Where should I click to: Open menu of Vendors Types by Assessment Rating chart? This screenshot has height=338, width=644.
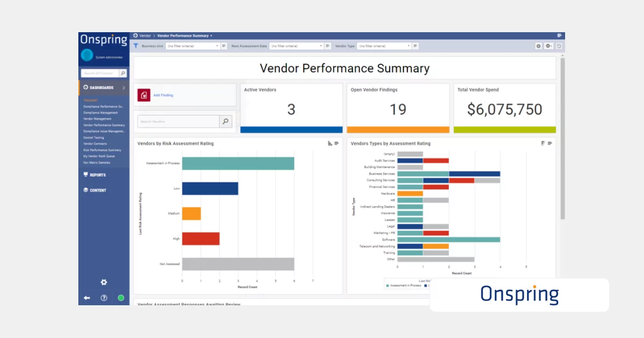click(550, 143)
